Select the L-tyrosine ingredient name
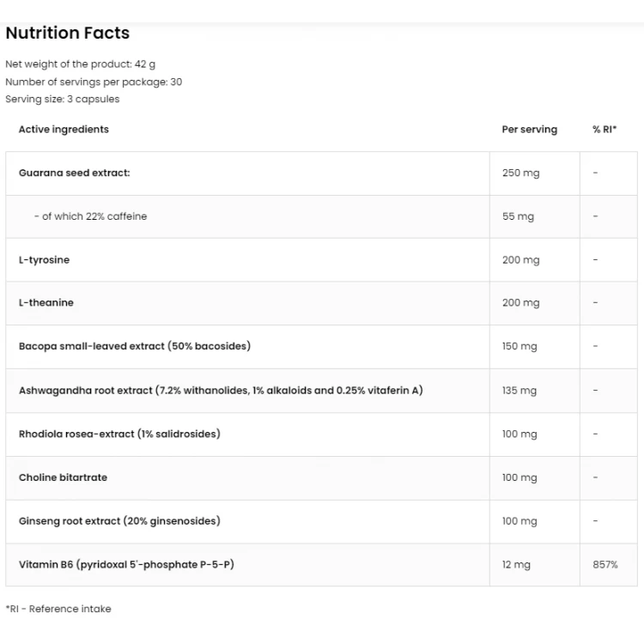The height and width of the screenshot is (644, 644). coord(44,260)
